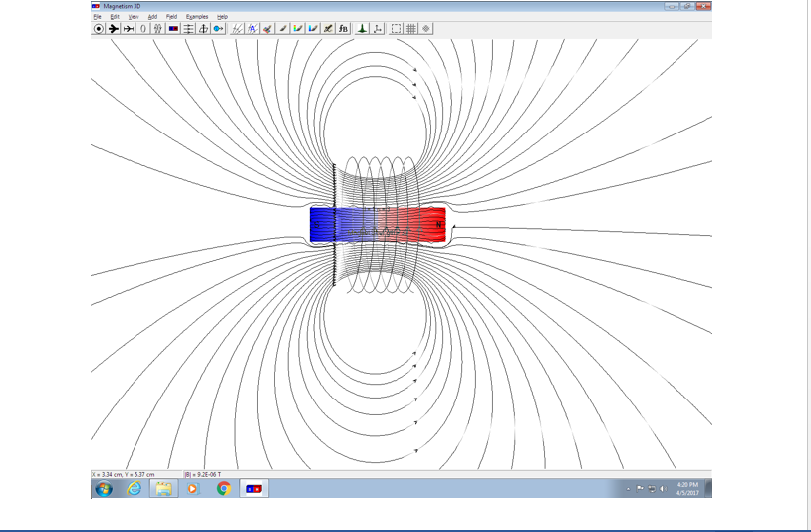
Task: Click the horizontal lines with dots icon
Action: click(188, 29)
